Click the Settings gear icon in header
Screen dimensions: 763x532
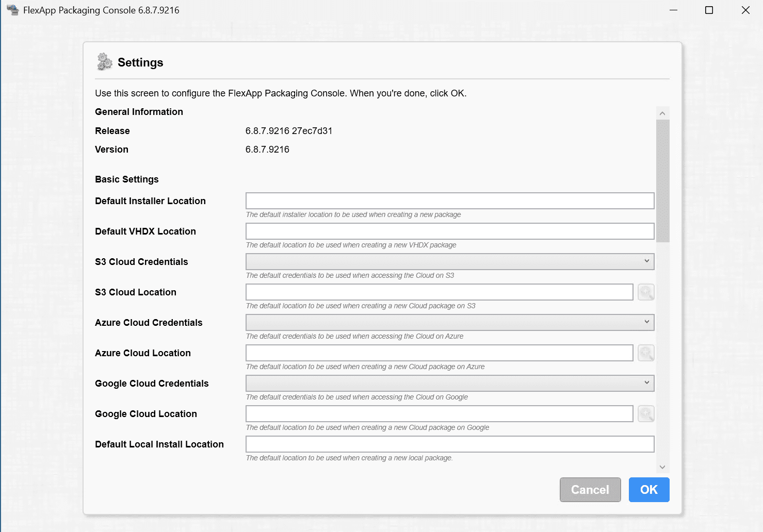click(105, 62)
